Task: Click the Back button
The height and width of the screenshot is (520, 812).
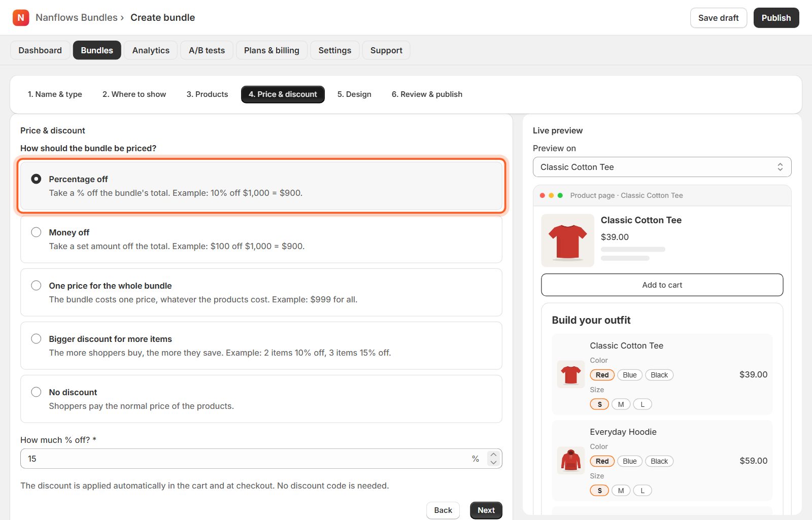Action: (443, 510)
